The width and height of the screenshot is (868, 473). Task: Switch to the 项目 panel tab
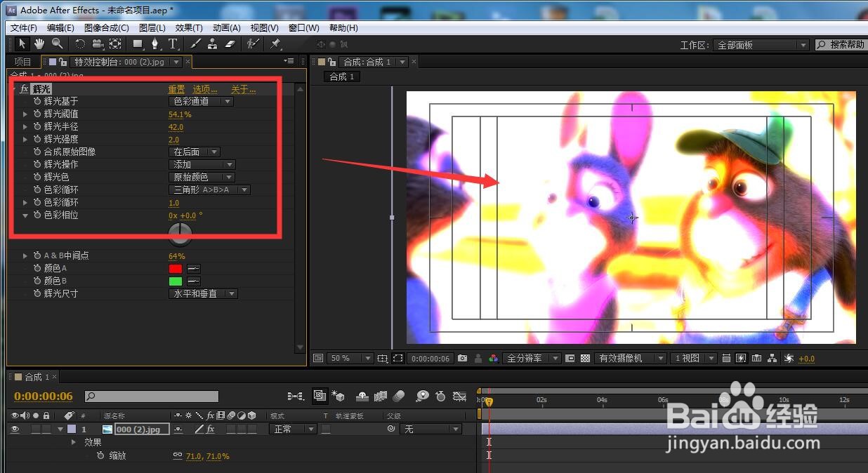click(x=23, y=62)
